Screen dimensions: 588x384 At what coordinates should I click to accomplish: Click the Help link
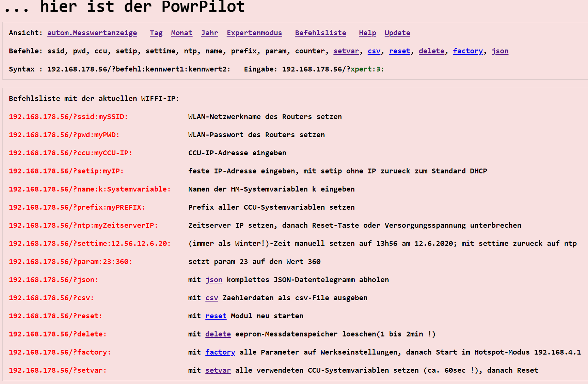(367, 33)
